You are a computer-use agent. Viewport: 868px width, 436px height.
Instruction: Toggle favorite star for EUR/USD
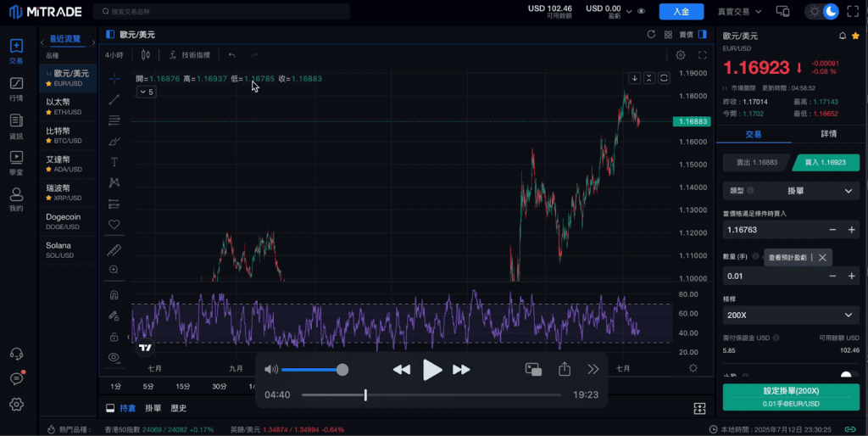click(x=856, y=36)
